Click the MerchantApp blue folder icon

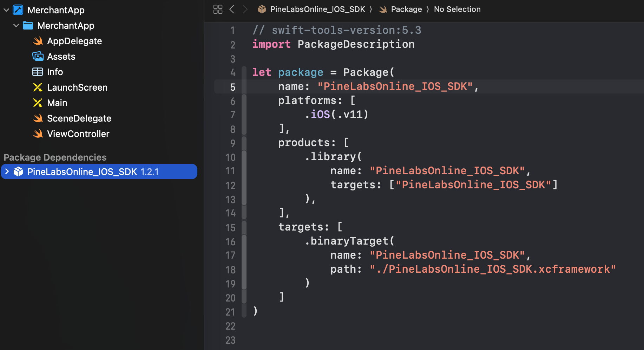[28, 25]
